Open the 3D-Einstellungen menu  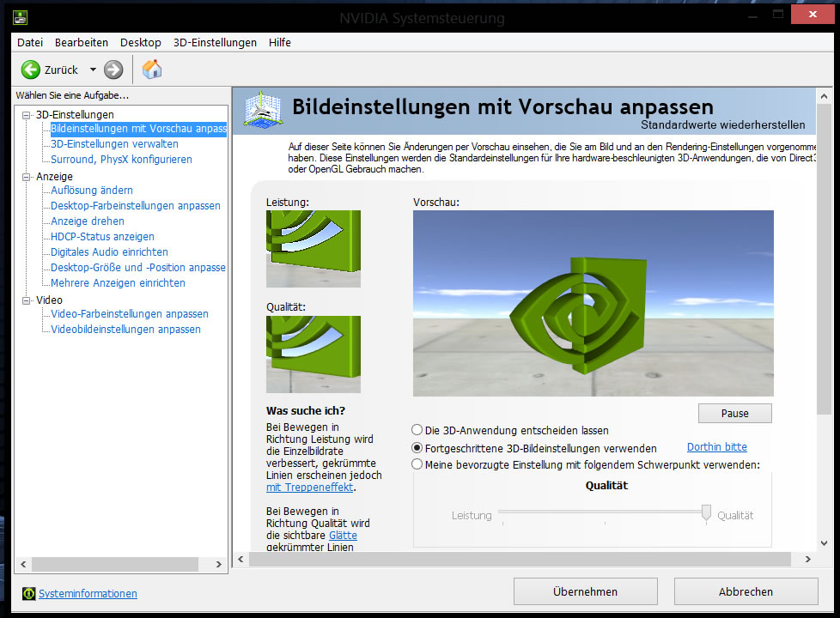pos(215,42)
